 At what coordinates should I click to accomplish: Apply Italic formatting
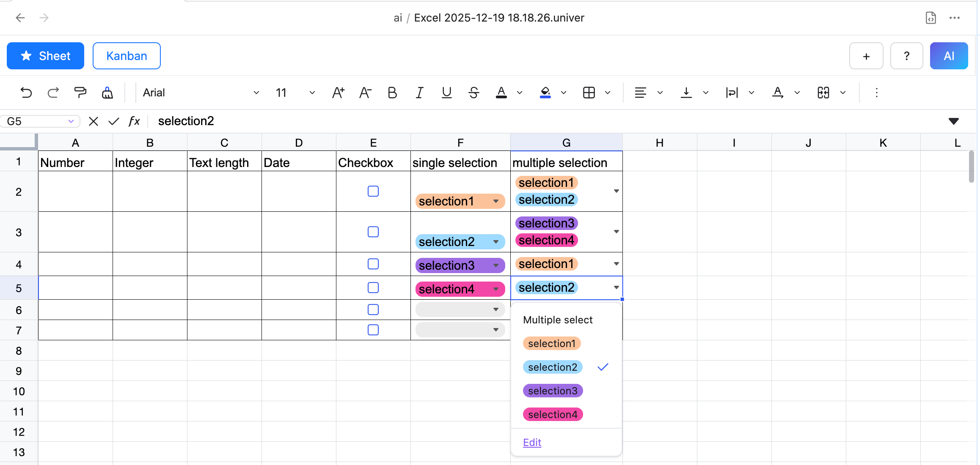[x=419, y=93]
